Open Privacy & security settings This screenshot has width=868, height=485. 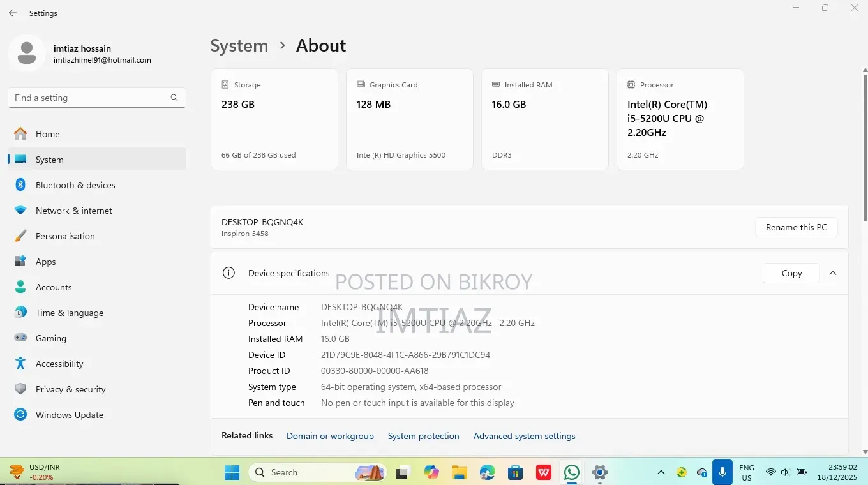click(97, 389)
